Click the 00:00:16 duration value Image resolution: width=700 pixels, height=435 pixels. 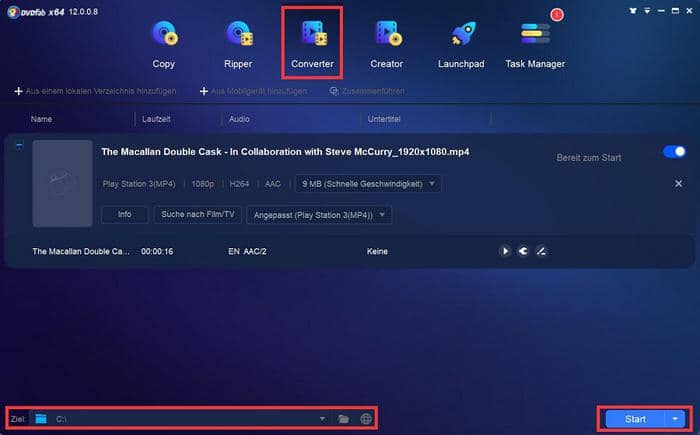pyautogui.click(x=157, y=251)
